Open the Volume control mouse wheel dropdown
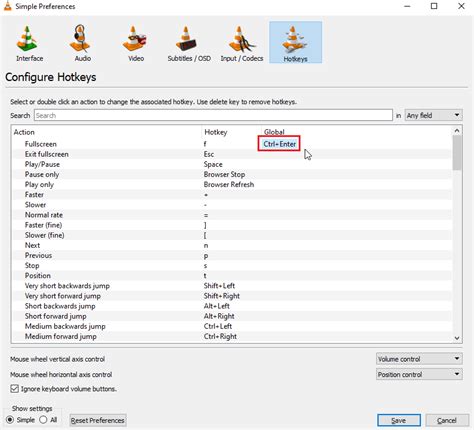This screenshot has height=430, width=474. 419,359
